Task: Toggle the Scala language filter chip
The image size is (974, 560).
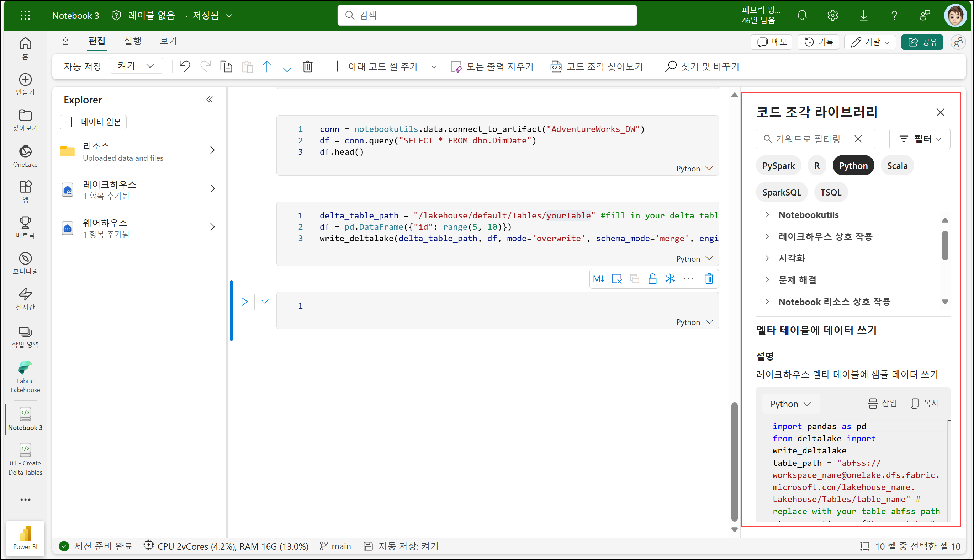Action: [897, 166]
